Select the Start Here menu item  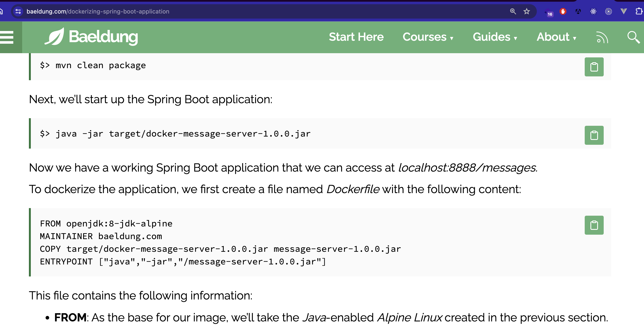pyautogui.click(x=357, y=37)
